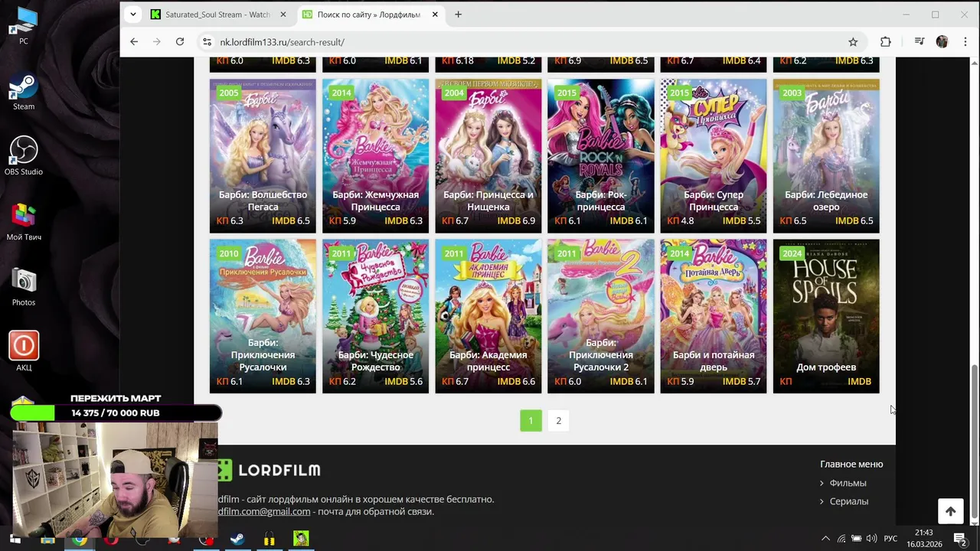Switch the РУС input language
The width and height of the screenshot is (980, 551).
click(890, 539)
